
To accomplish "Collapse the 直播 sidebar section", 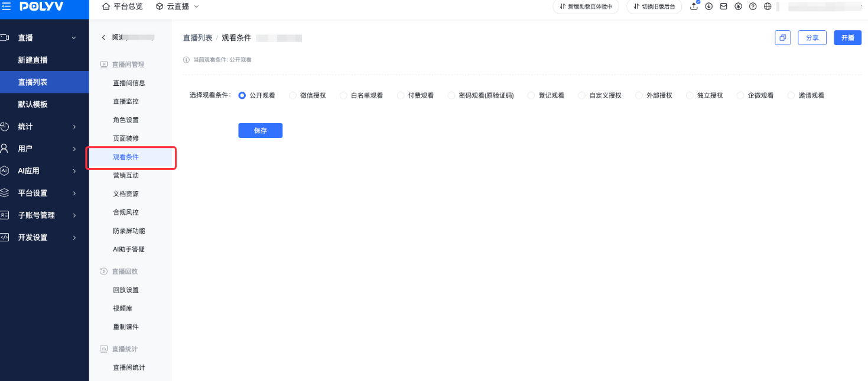I will 74,38.
